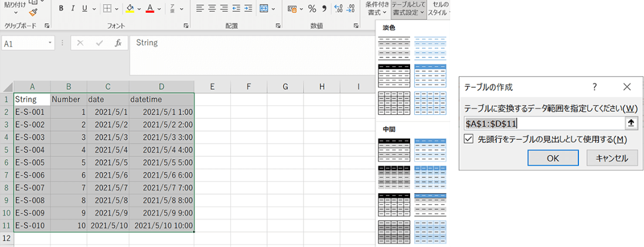644x247 pixels.
Task: Center-align text using the center alignment icon
Action: (212, 9)
